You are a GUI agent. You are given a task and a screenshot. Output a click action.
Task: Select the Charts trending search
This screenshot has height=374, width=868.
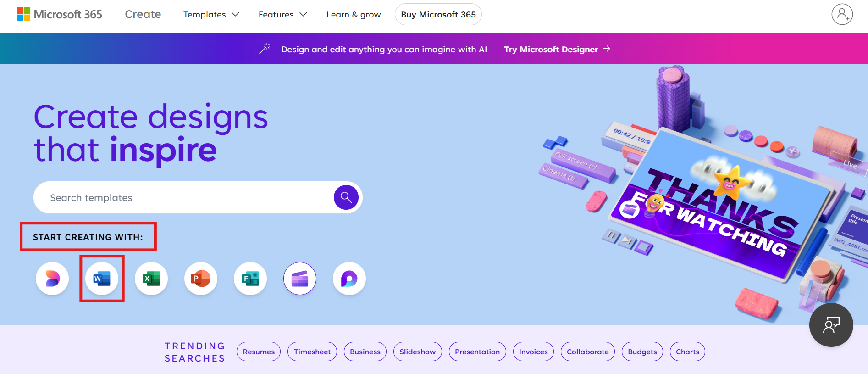tap(687, 352)
